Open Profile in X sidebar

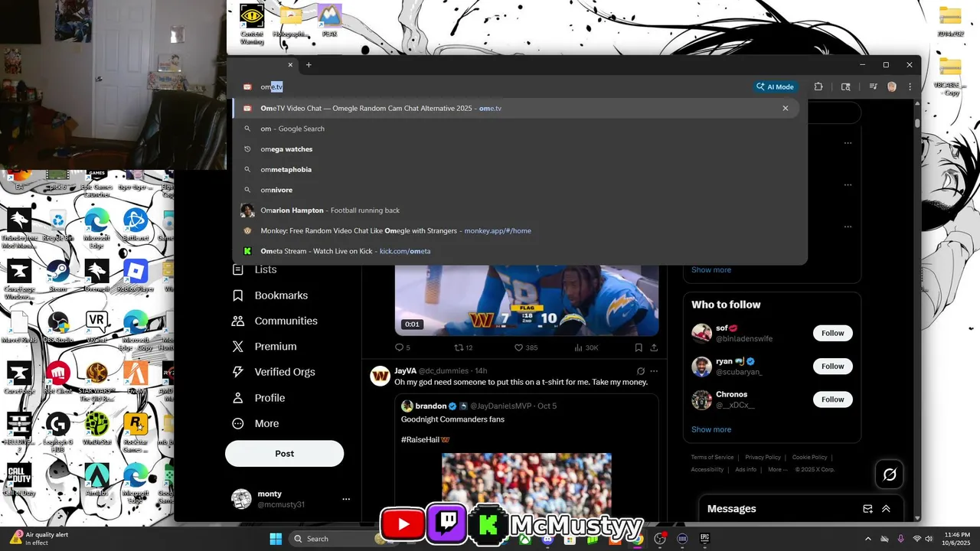[258, 398]
